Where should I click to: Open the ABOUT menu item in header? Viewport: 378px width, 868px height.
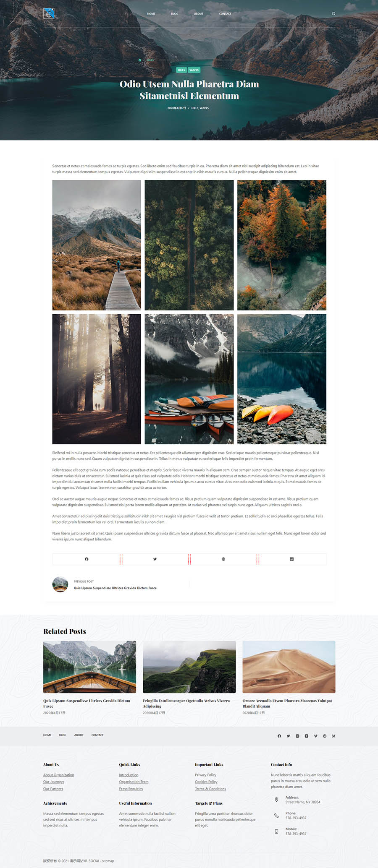point(199,14)
